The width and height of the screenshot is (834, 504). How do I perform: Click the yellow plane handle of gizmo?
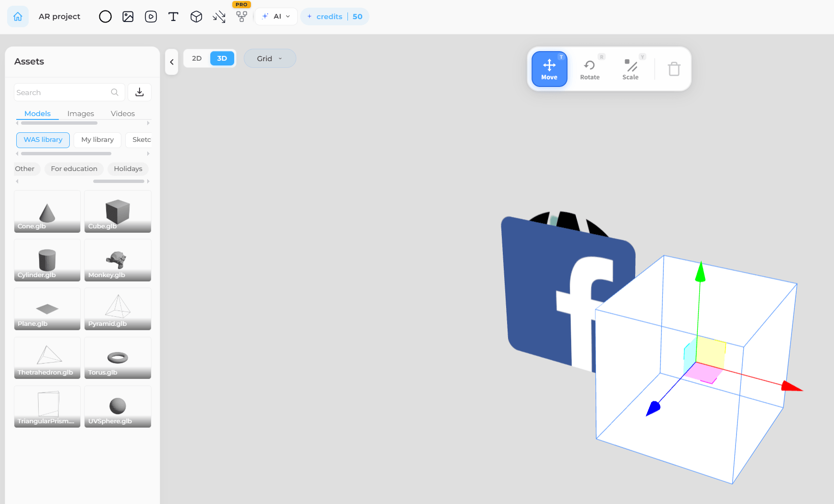pos(711,353)
